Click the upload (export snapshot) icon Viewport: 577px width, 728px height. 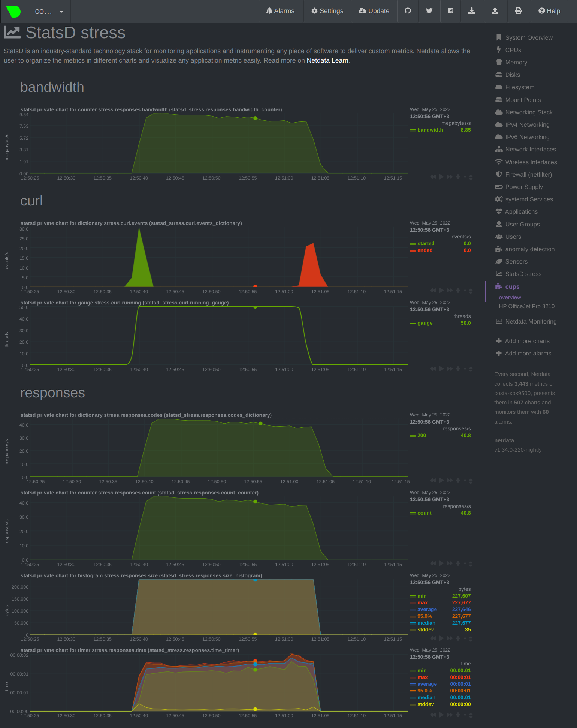point(495,11)
